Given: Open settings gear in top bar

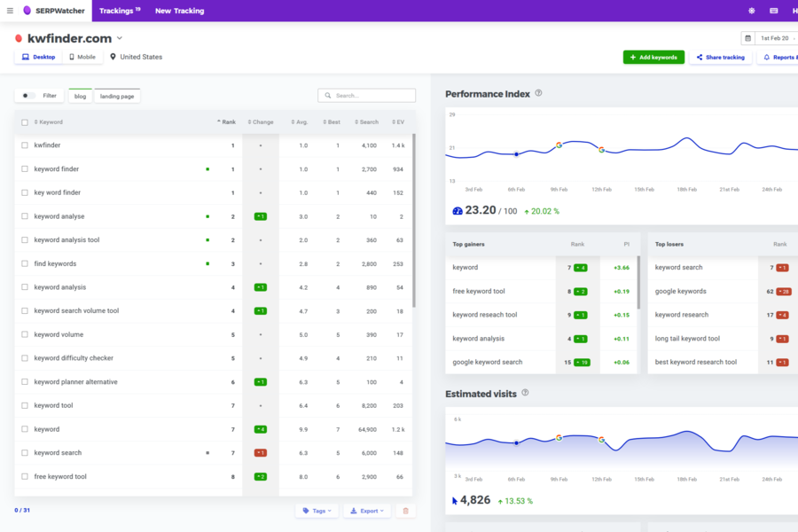Looking at the screenshot, I should pos(751,11).
